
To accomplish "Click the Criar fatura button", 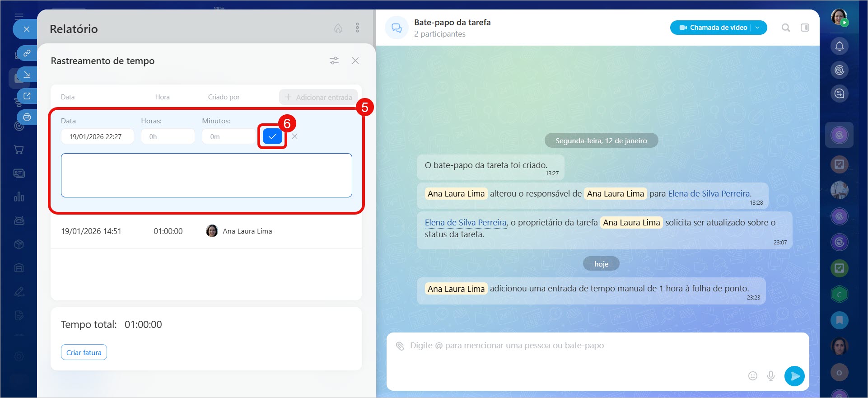I will pyautogui.click(x=84, y=352).
